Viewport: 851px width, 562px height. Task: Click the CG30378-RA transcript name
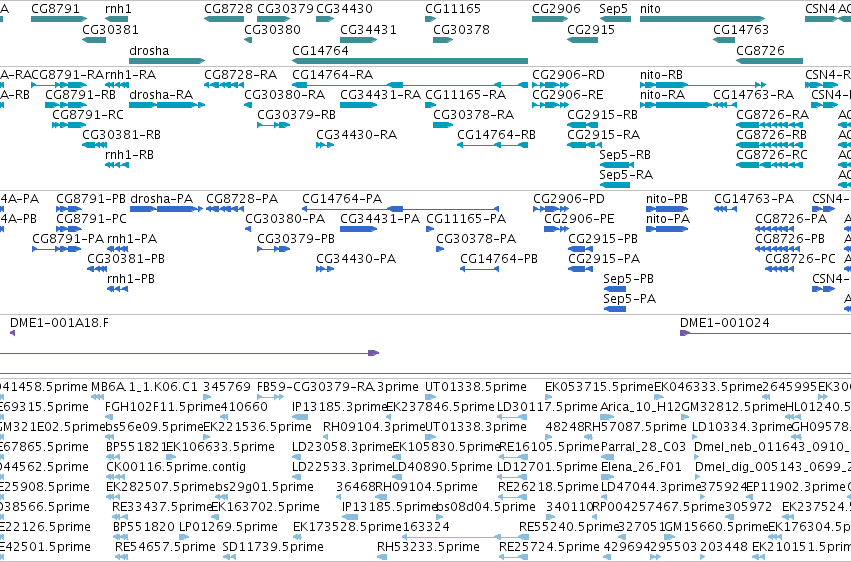[473, 114]
